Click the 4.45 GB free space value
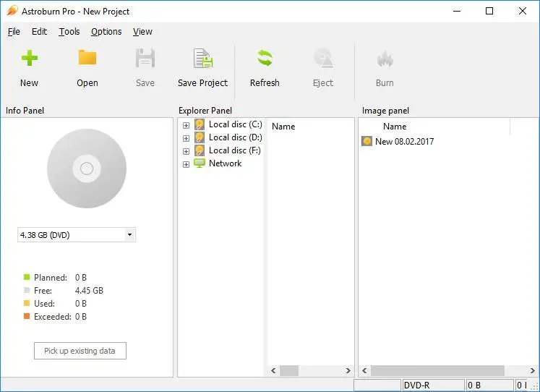Viewport: 540px width, 392px height. click(89, 290)
